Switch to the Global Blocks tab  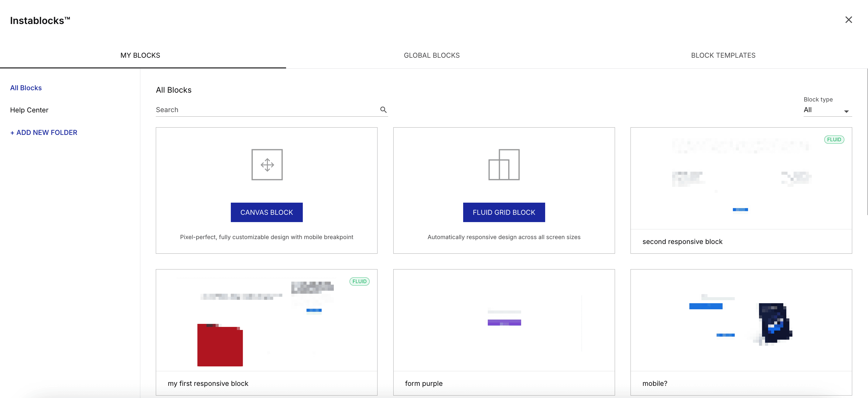(432, 55)
